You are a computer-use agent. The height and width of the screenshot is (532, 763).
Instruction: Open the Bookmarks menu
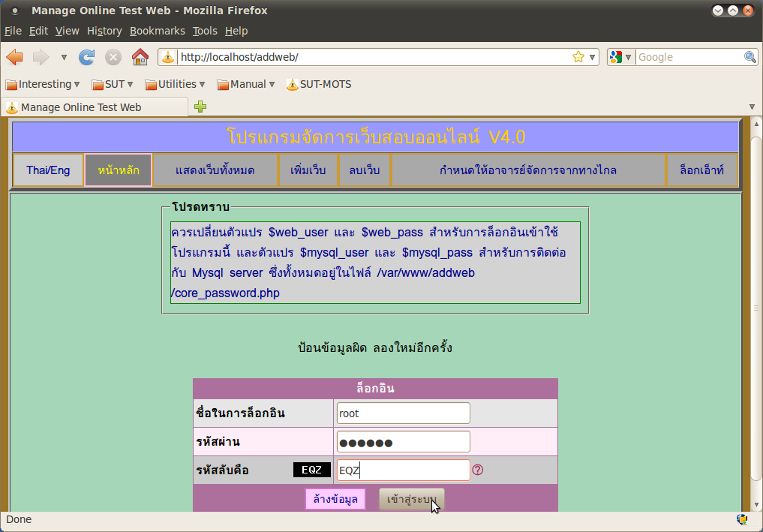pos(157,31)
